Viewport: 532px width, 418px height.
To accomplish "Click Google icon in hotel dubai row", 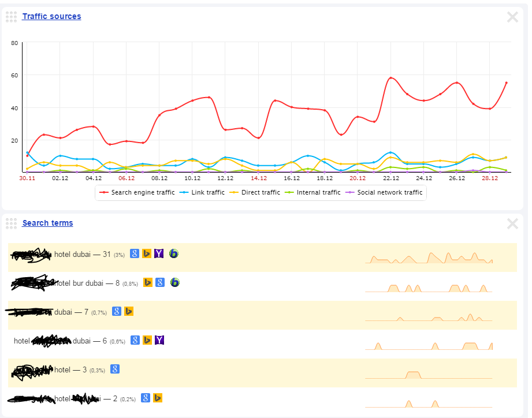I will (135, 253).
